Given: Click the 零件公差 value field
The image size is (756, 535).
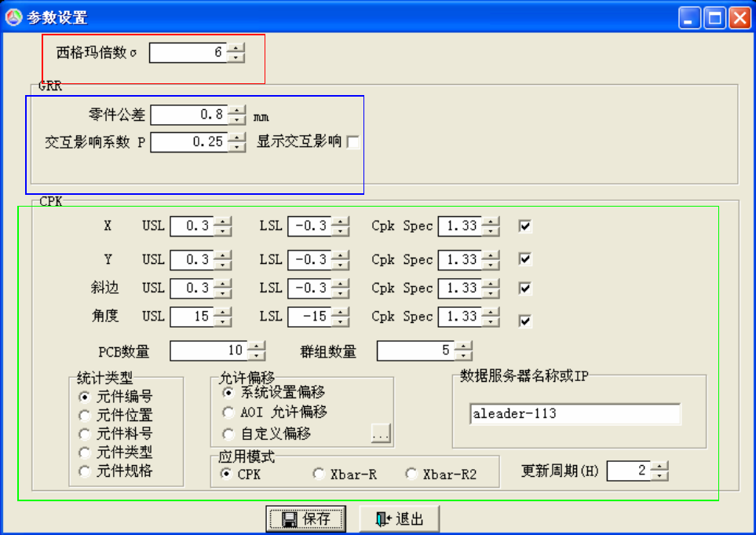Looking at the screenshot, I should tap(189, 115).
